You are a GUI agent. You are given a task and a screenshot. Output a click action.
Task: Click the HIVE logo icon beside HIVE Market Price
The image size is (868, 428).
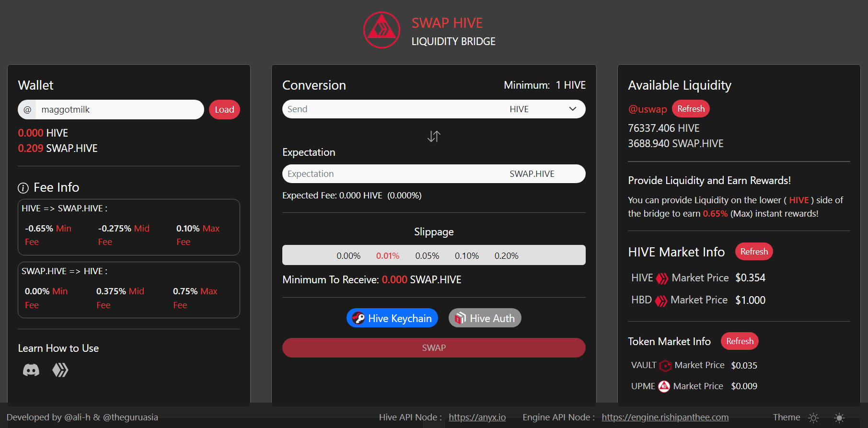coord(662,278)
